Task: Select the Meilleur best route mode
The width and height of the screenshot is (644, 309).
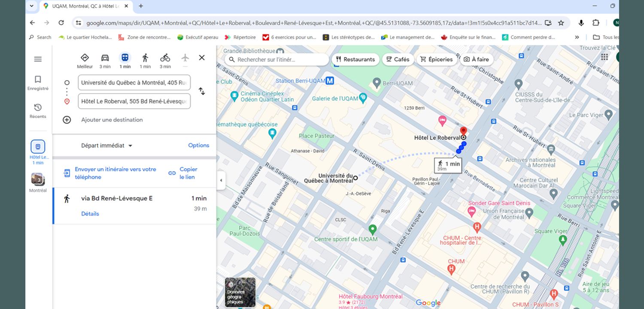Action: (85, 58)
